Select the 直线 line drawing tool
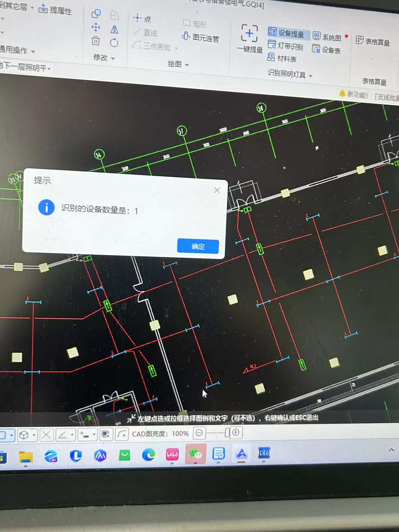Screen dimensions: 399x532 coord(146,32)
